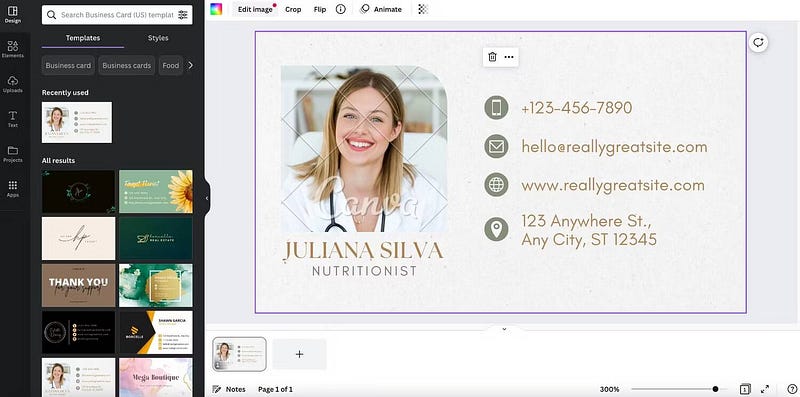The image size is (800, 397).
Task: Select the location pin icon on card
Action: coord(496,229)
